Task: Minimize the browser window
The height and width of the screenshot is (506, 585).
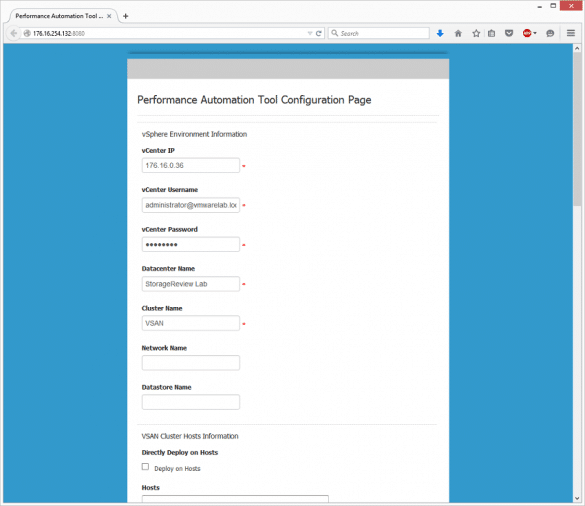Action: click(x=539, y=6)
